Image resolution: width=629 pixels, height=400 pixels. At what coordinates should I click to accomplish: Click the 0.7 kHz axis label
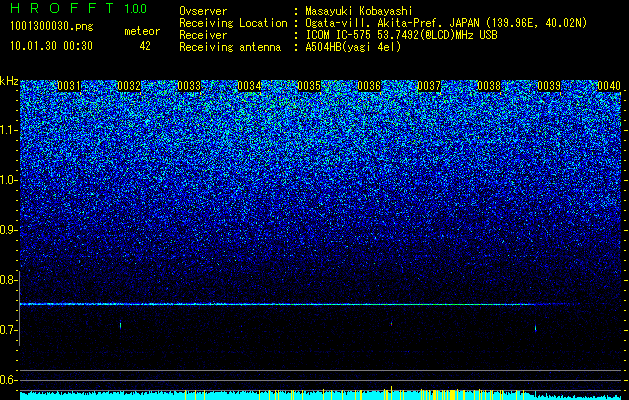[x=9, y=330]
